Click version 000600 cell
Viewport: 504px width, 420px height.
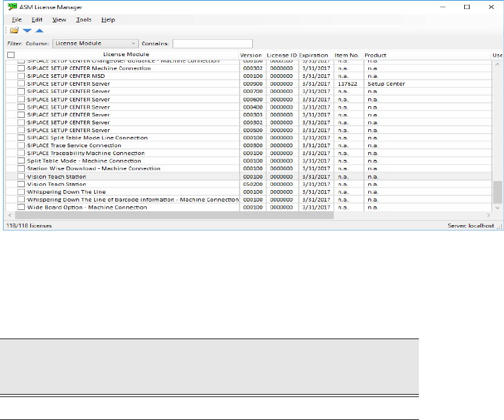coord(253,100)
